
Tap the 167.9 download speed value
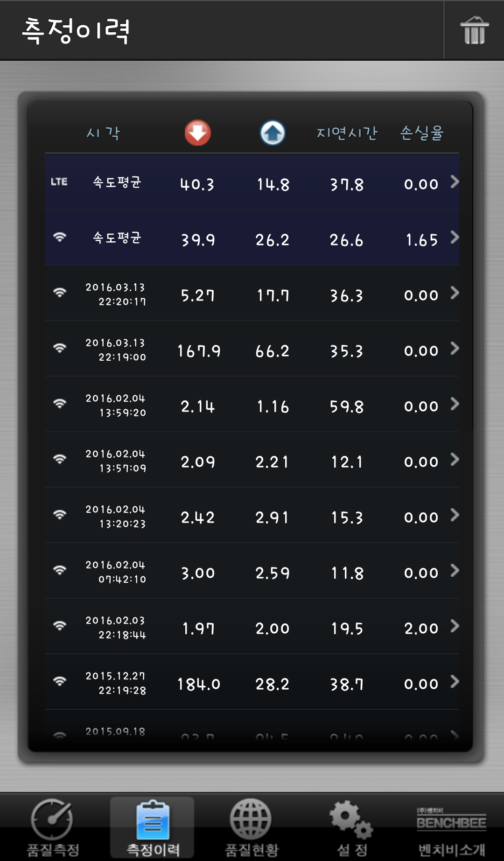pyautogui.click(x=199, y=351)
